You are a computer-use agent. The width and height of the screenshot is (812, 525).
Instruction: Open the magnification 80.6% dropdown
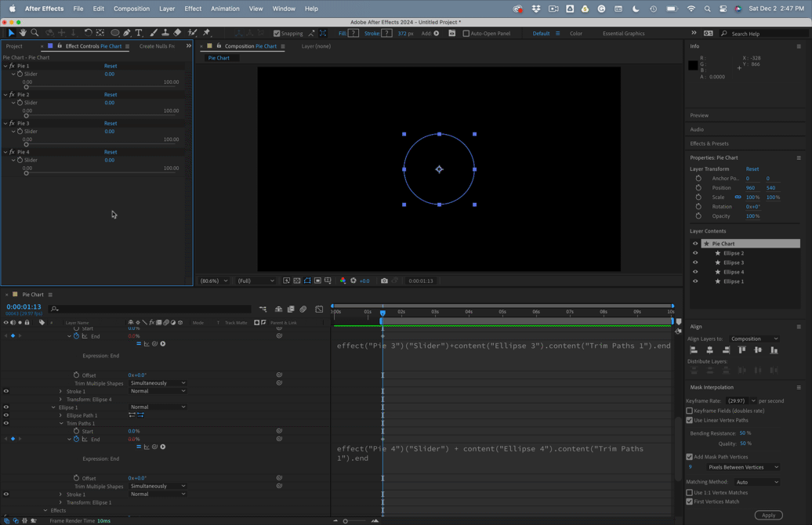[215, 281]
